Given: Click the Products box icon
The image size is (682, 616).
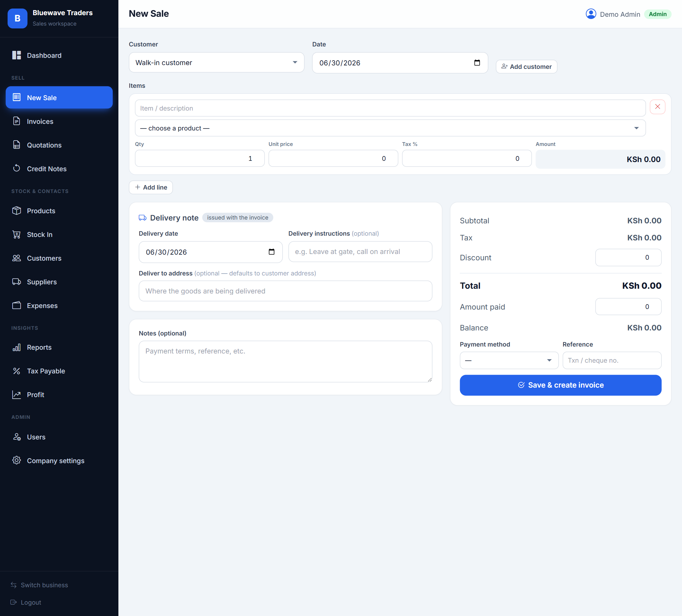Looking at the screenshot, I should click(x=16, y=210).
